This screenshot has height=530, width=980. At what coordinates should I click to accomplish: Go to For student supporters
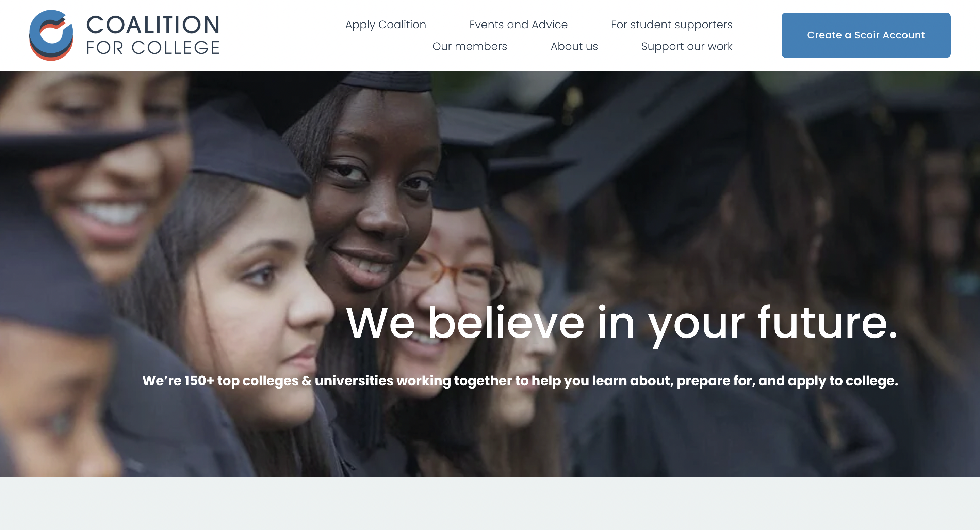(x=671, y=25)
